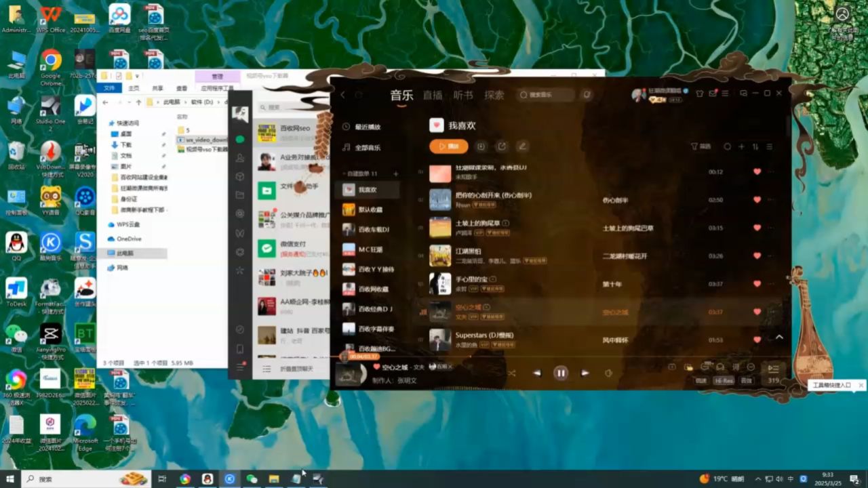
Task: Click the orange 播放 play-all button
Action: pyautogui.click(x=449, y=146)
